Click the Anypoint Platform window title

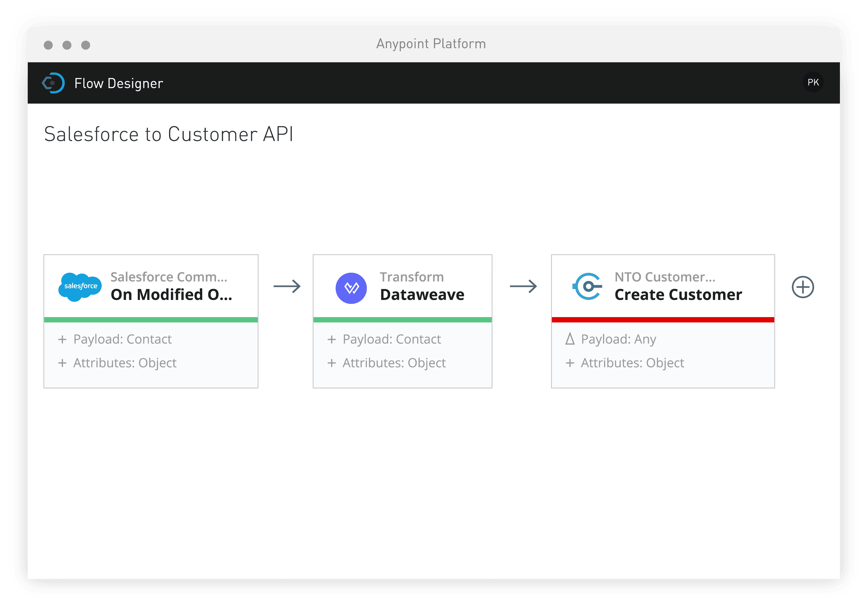431,44
